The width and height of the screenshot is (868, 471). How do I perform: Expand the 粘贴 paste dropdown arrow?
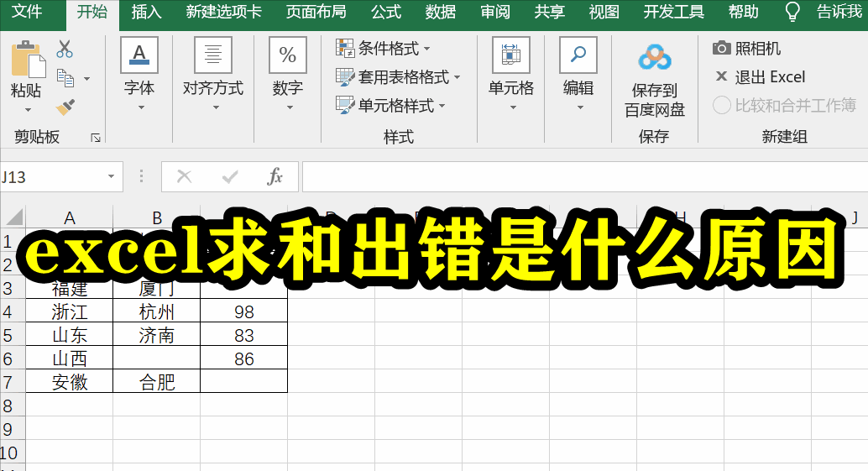coord(29,110)
